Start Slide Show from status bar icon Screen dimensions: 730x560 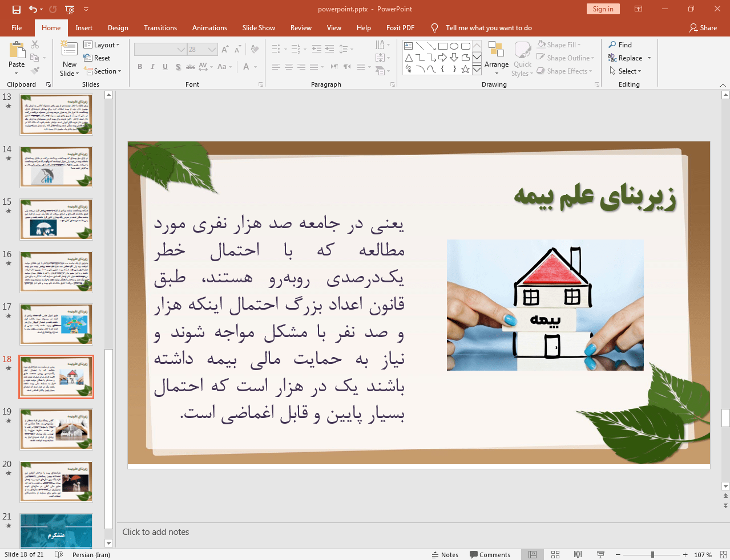[600, 554]
